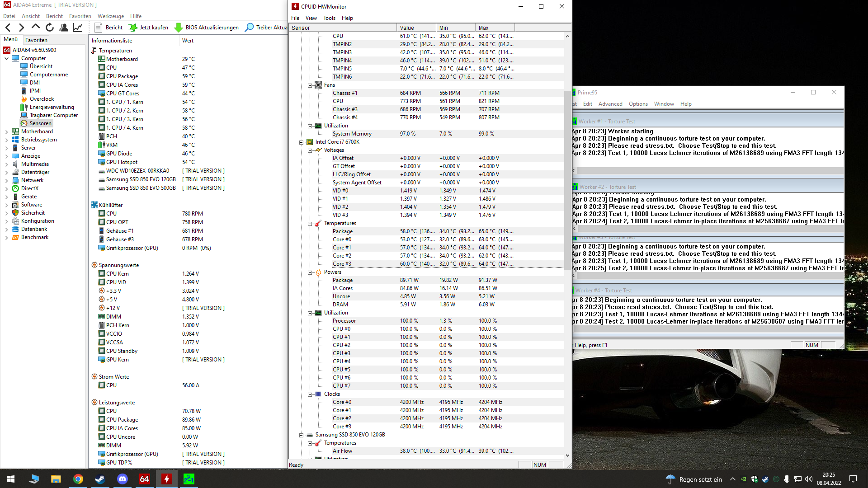This screenshot has width=868, height=488.
Task: Open Discord from the taskbar
Action: pos(122,479)
